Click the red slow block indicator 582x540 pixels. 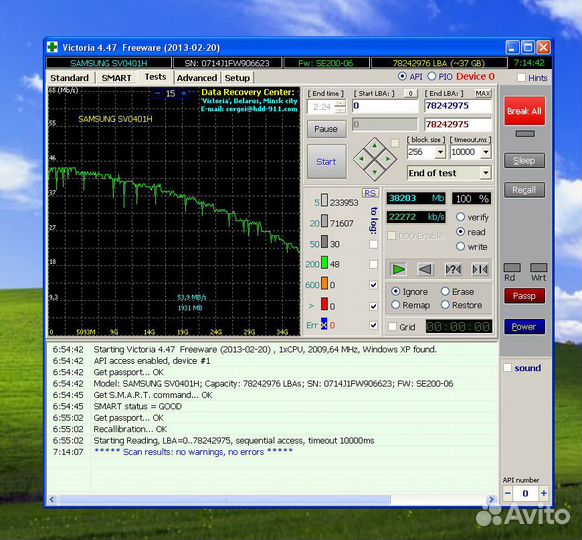(x=324, y=304)
